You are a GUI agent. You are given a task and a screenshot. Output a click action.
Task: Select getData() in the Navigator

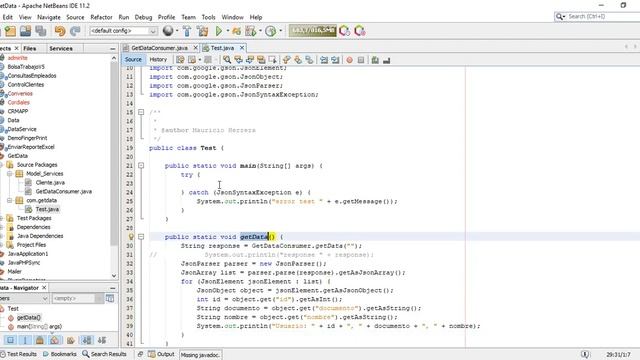coord(29,317)
